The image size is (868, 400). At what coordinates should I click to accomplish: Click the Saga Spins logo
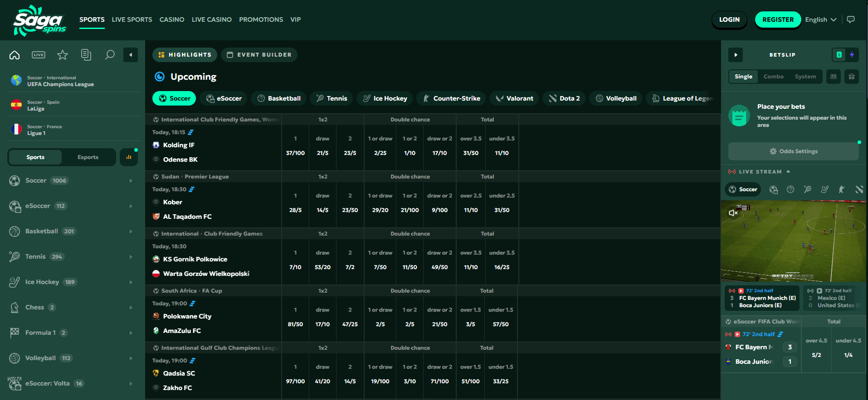39,20
